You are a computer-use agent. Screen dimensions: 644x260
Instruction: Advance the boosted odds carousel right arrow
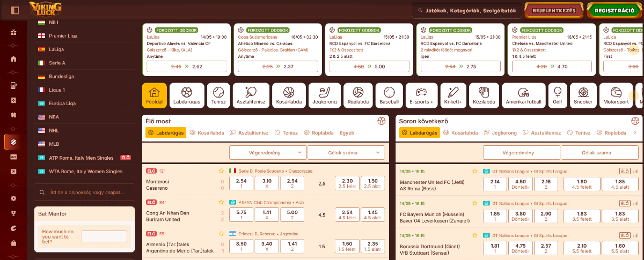tap(635, 49)
